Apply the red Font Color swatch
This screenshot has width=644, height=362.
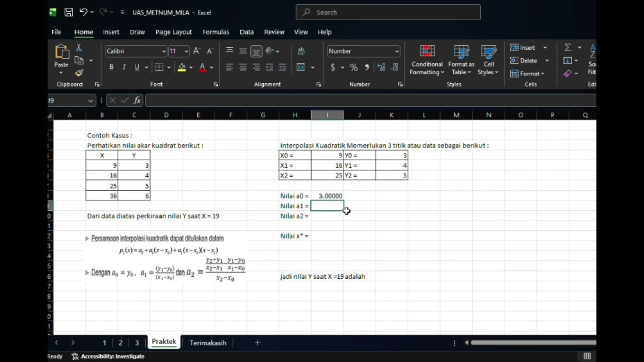202,67
